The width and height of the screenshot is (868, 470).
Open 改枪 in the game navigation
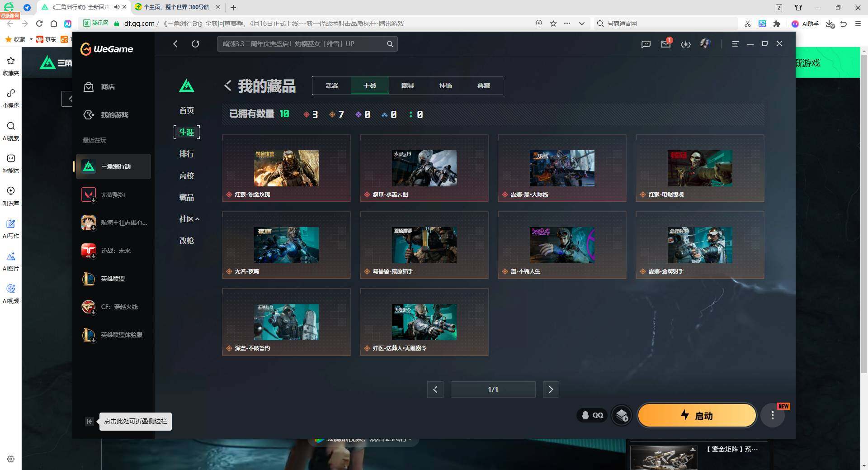(187, 241)
